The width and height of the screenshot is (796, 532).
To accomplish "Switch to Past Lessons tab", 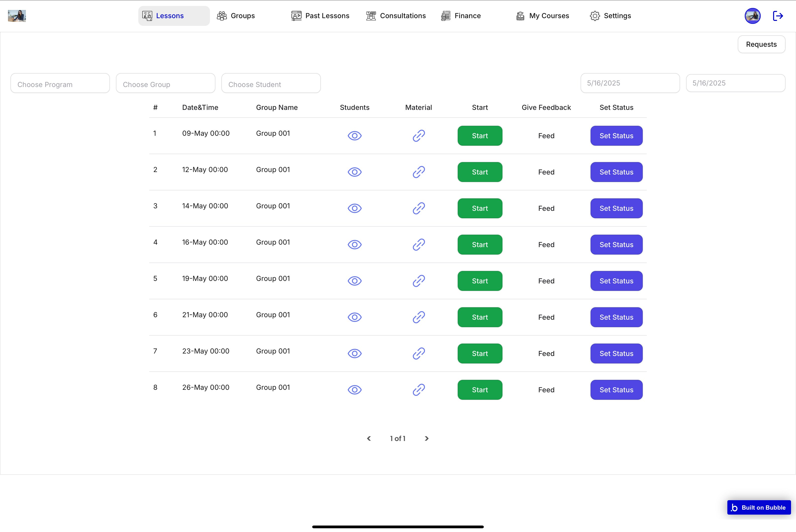I will (320, 16).
